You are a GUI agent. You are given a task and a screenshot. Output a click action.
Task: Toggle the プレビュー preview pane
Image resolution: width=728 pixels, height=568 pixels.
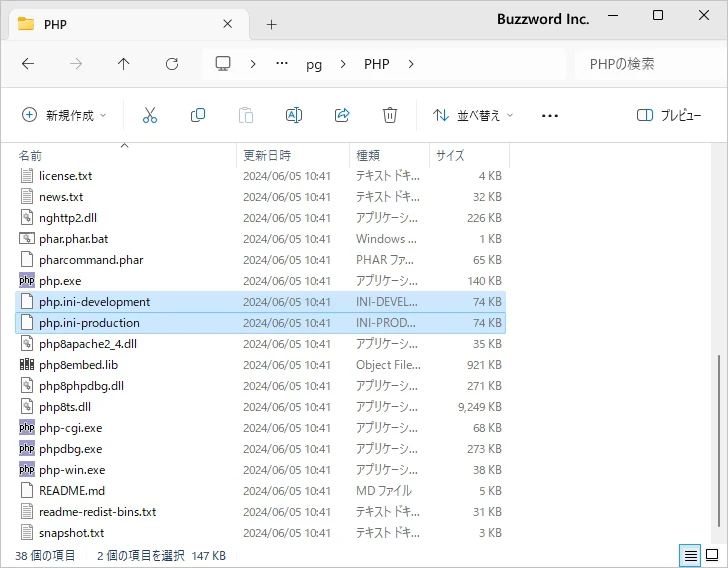(669, 115)
